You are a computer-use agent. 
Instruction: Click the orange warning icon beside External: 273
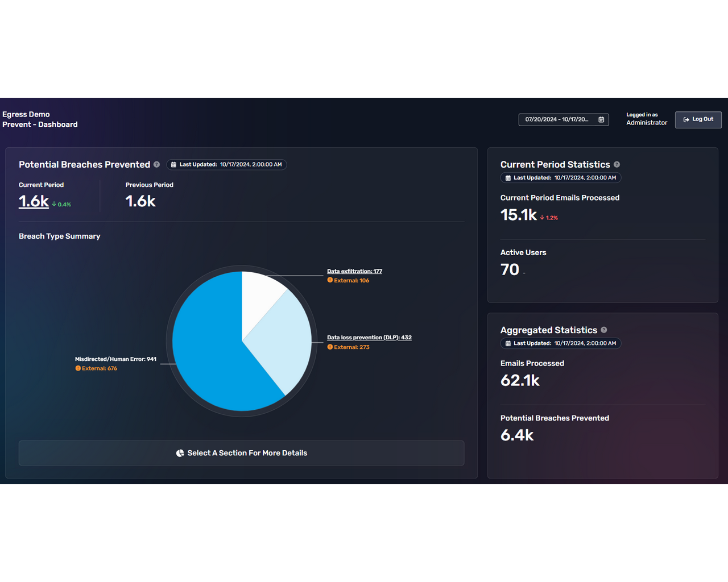point(329,347)
